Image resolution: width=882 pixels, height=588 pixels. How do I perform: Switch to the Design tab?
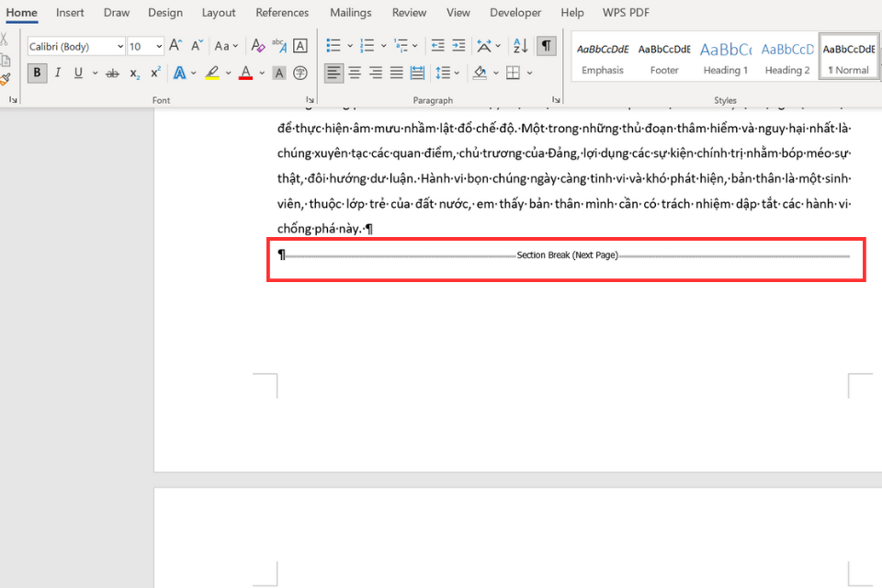tap(164, 12)
